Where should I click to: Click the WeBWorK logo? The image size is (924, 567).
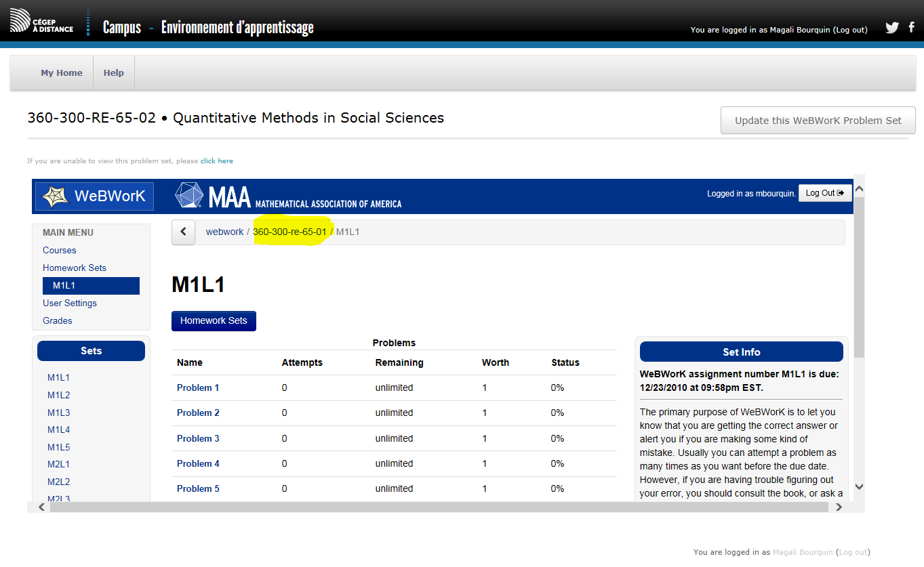94,196
